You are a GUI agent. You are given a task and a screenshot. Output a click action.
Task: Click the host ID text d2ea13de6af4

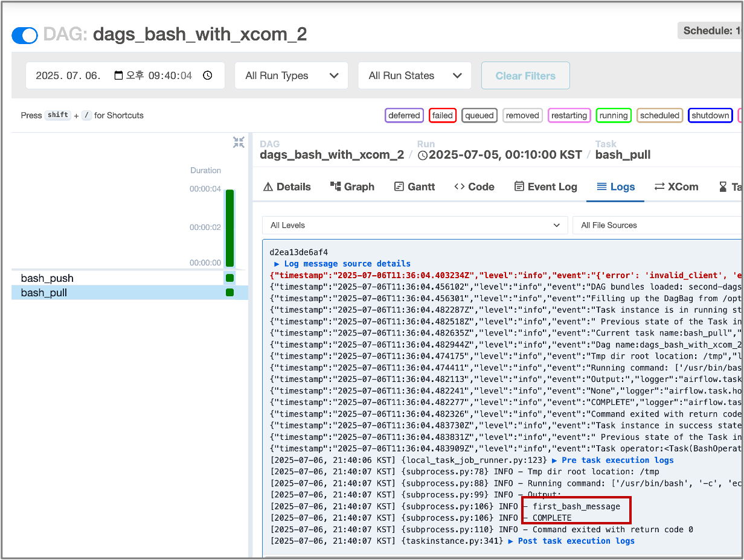pos(298,252)
